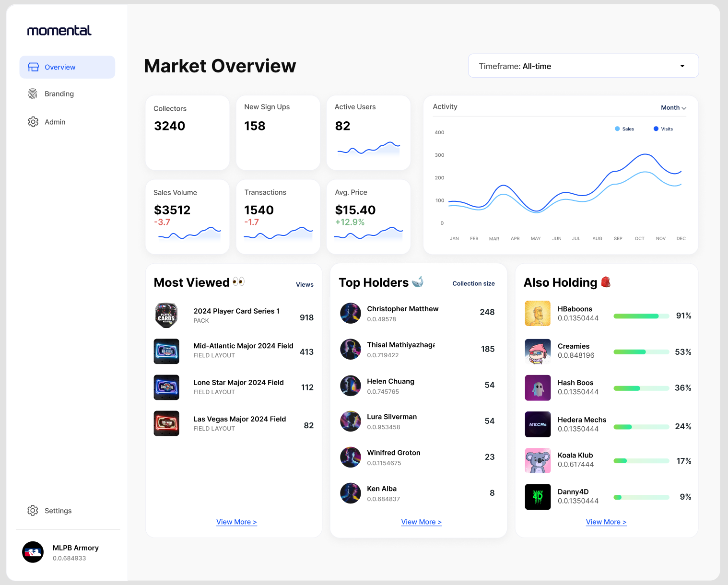Click the HBaboons collection icon

pos(538,314)
